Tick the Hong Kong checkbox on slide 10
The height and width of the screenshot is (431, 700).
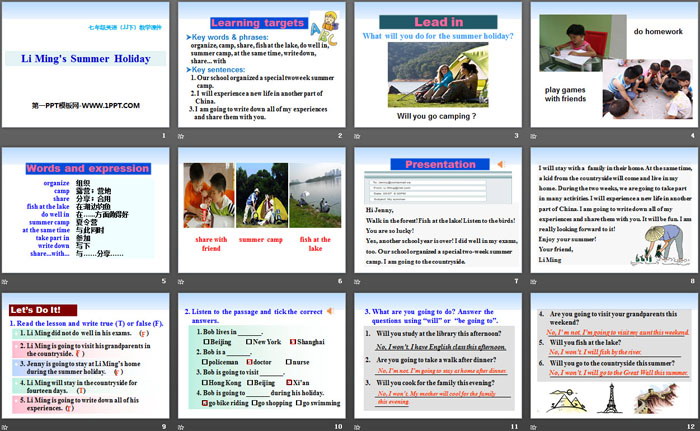(x=205, y=382)
